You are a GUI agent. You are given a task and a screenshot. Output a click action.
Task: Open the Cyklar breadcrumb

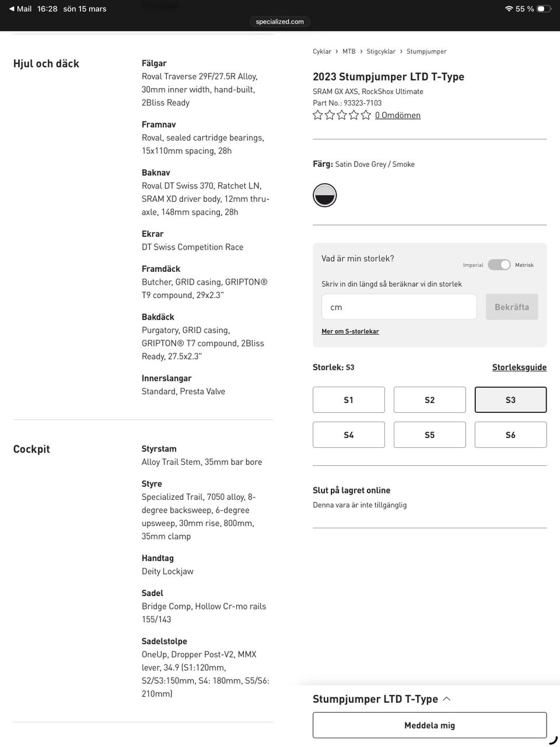point(322,51)
